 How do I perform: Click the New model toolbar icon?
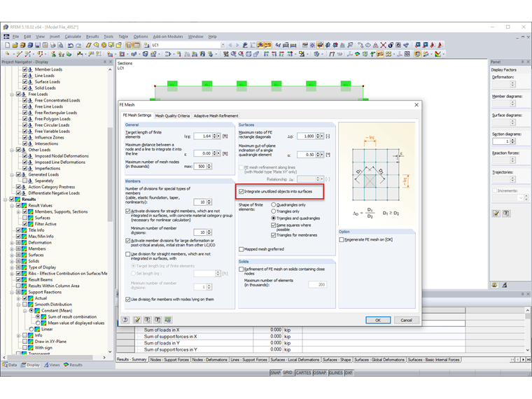click(8, 45)
